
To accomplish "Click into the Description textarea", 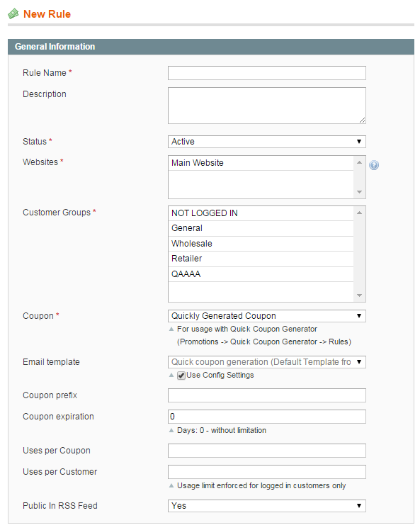I will [x=266, y=106].
